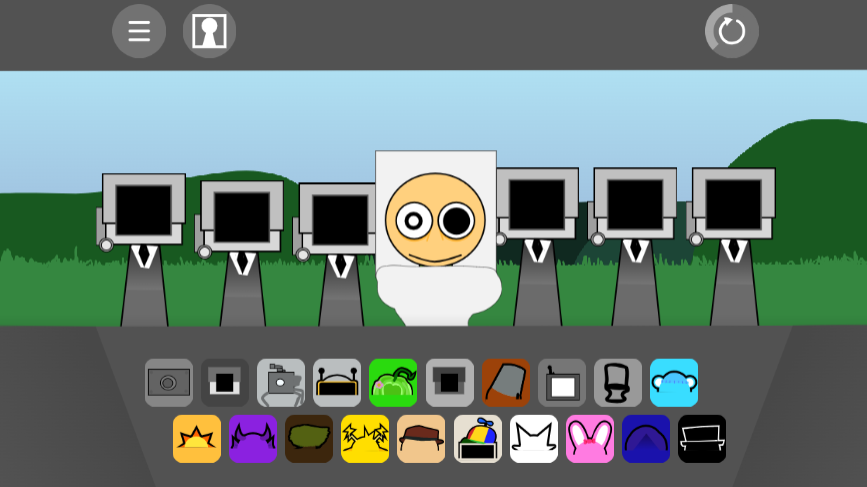
Task: Select the orange spiky sun icon
Action: coord(197,439)
